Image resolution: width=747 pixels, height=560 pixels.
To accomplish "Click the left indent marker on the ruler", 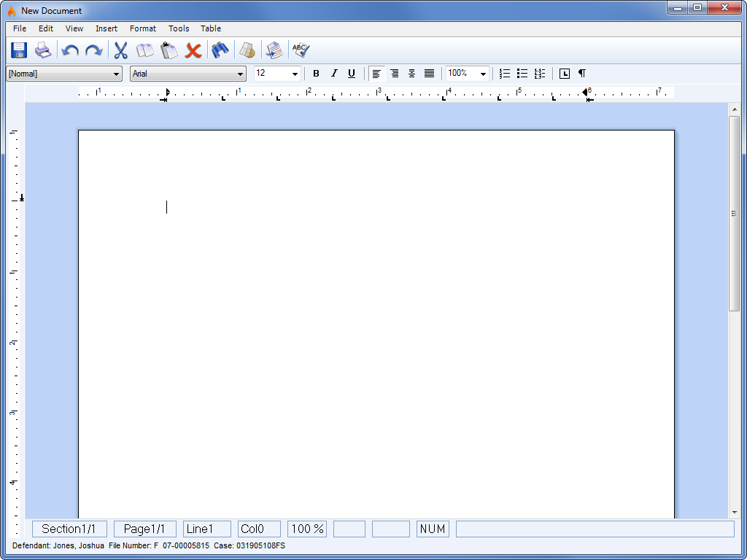I will tap(167, 92).
